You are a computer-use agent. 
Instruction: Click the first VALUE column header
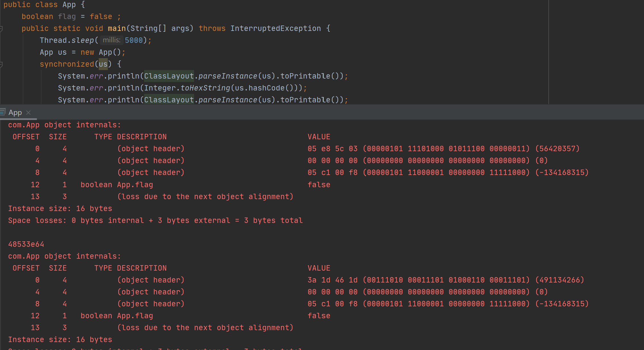click(x=319, y=137)
